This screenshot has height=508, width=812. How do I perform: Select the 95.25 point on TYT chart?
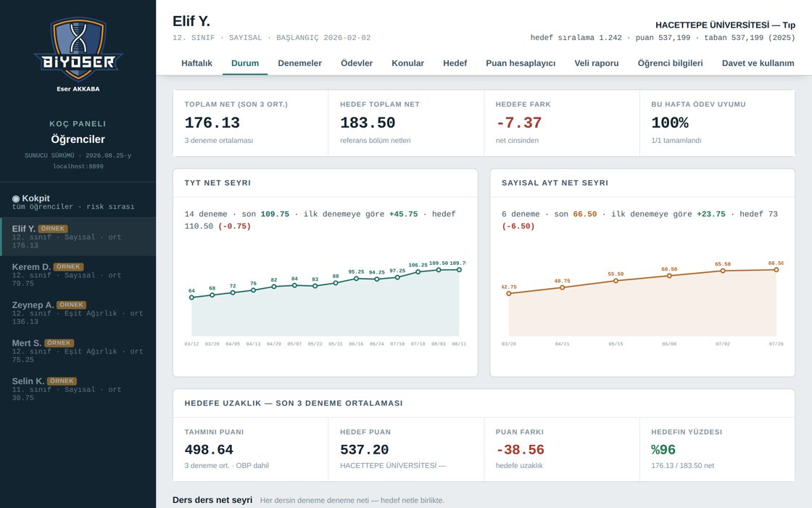pos(356,279)
